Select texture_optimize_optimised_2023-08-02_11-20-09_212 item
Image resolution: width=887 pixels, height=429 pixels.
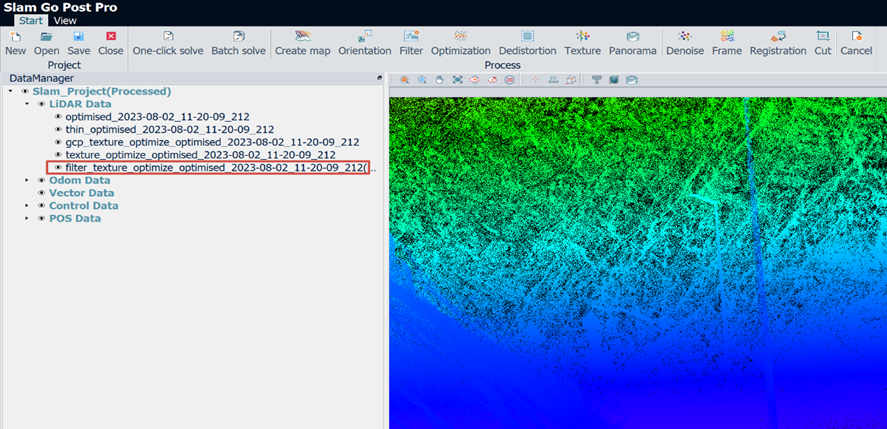point(201,155)
